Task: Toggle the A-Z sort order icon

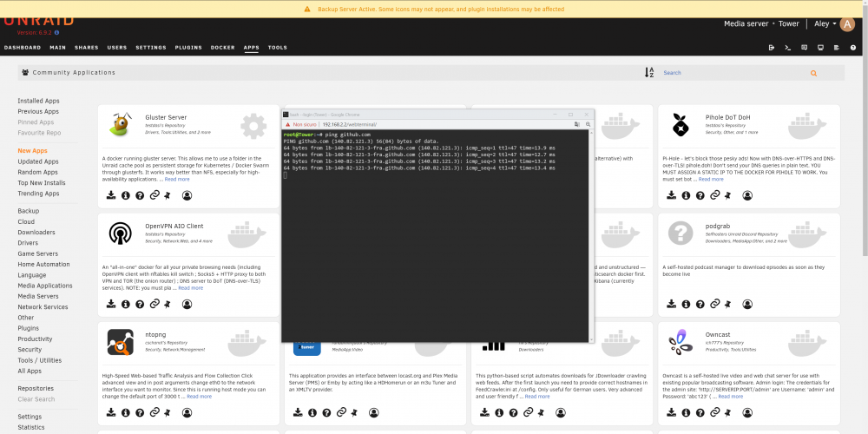Action: [650, 73]
